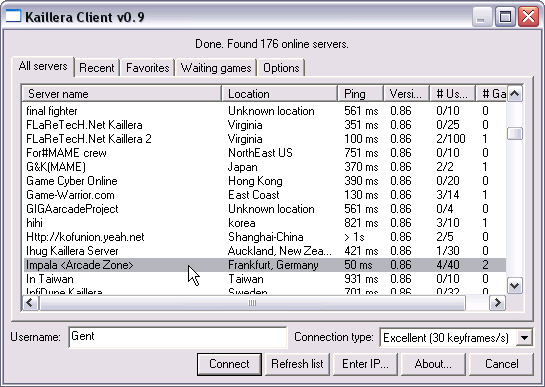Viewport: 545px width, 387px height.
Task: Select the In Taiwan server
Action: click(x=264, y=279)
